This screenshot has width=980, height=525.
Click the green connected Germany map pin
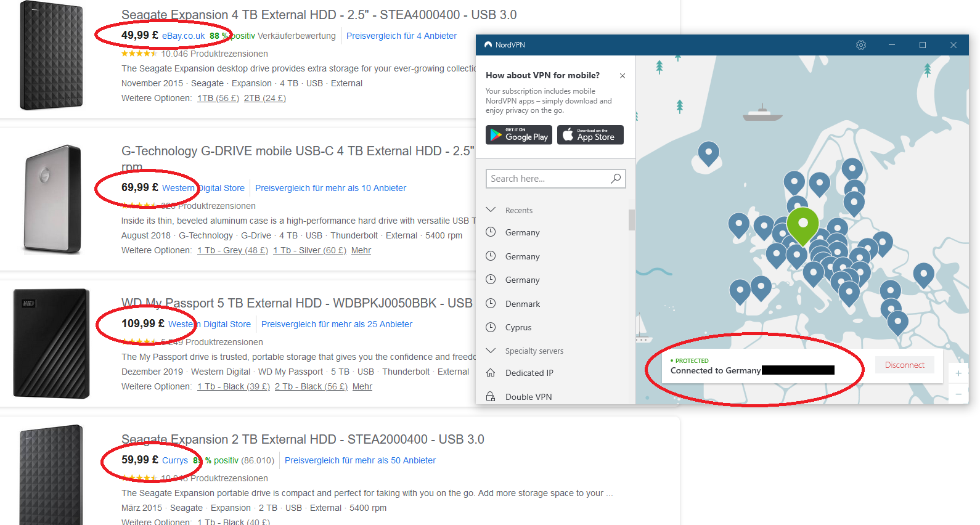pyautogui.click(x=803, y=226)
